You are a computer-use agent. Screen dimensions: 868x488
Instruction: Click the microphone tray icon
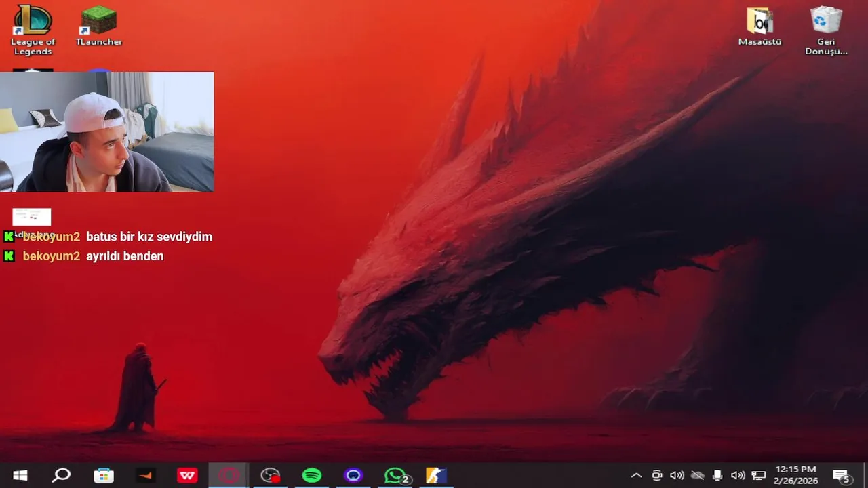(717, 476)
